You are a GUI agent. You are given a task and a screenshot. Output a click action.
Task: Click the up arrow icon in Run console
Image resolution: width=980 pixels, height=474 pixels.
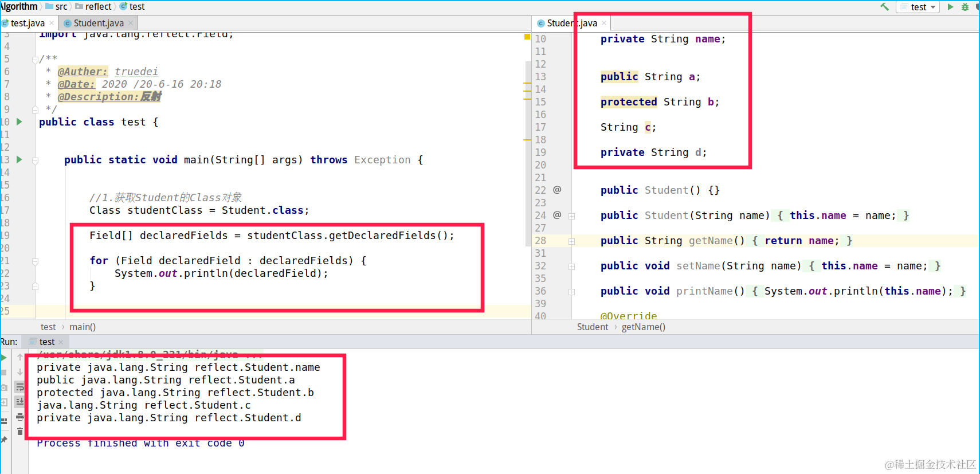click(20, 357)
